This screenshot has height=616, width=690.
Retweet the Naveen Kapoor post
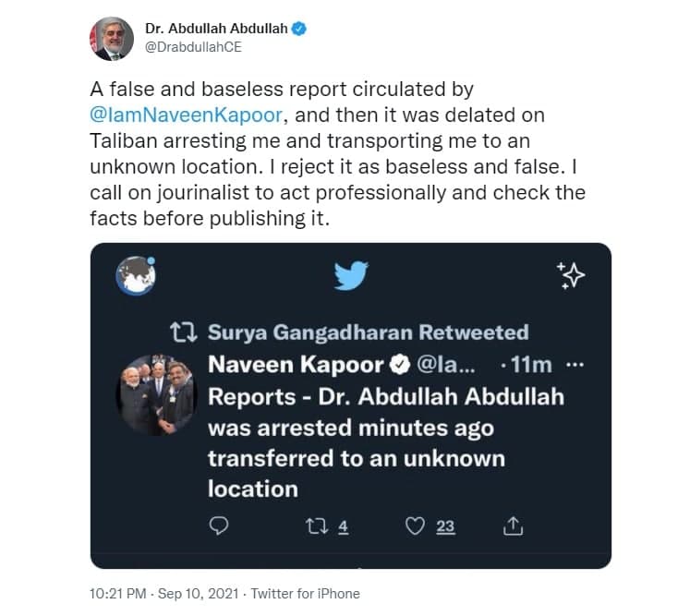[317, 525]
